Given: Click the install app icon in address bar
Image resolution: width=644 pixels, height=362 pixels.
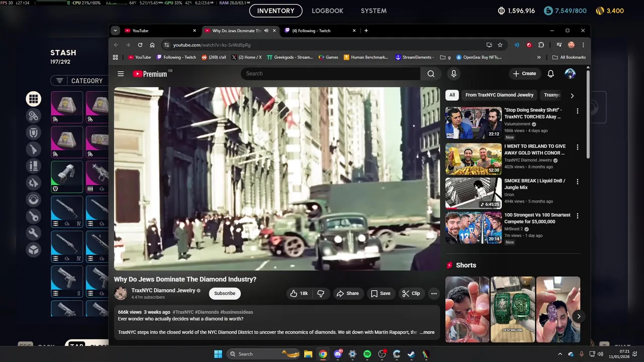Looking at the screenshot, I should pos(489,45).
